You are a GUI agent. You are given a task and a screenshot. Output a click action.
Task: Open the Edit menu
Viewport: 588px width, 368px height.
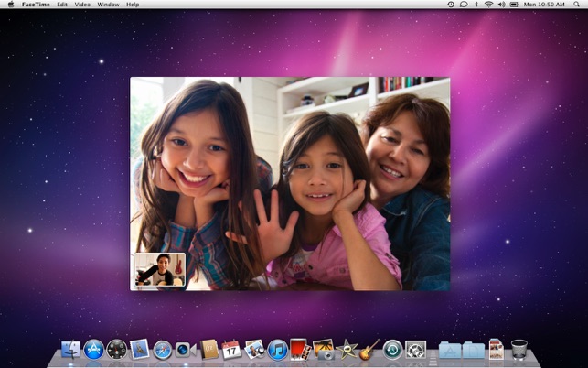[x=62, y=5]
